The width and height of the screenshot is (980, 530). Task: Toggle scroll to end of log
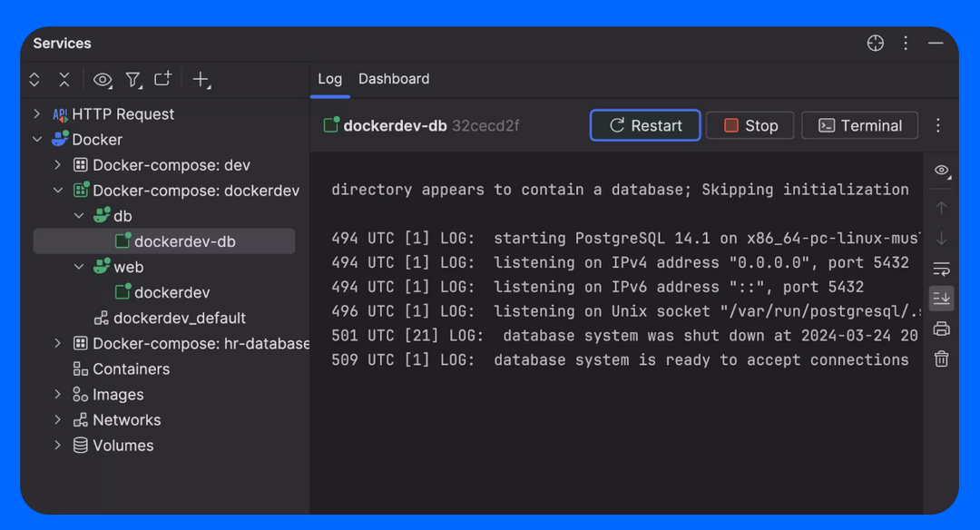(941, 298)
